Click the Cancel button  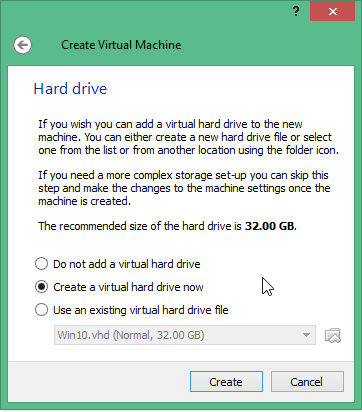pos(307,382)
